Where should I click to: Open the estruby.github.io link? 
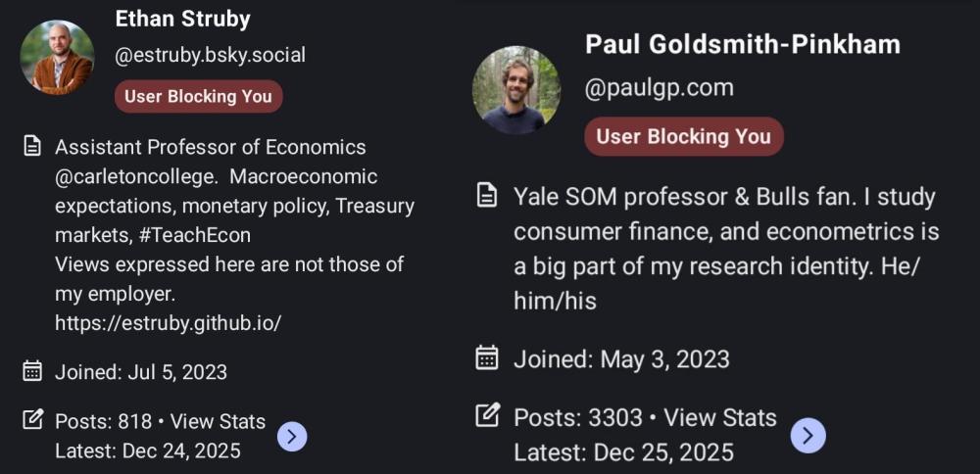(175, 322)
